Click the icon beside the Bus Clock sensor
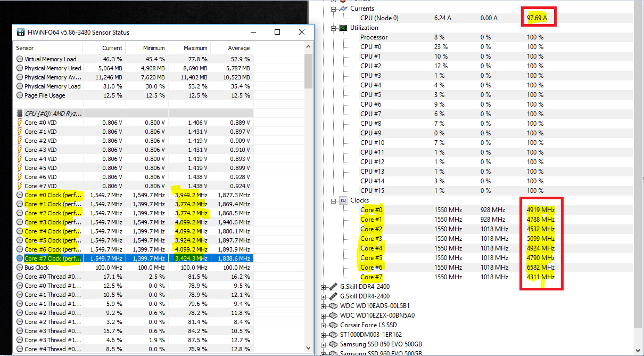This screenshot has height=356, width=644. pyautogui.click(x=20, y=268)
